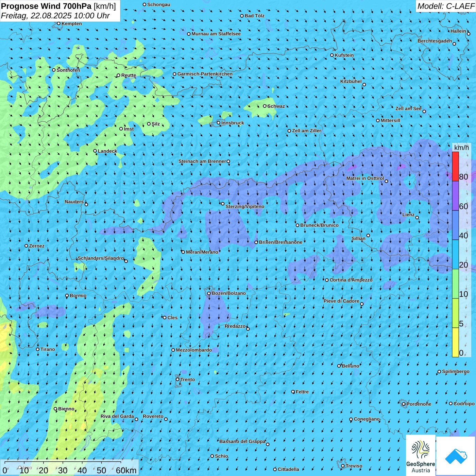Click the 'Matrei in Osttirol' label

coord(365,178)
